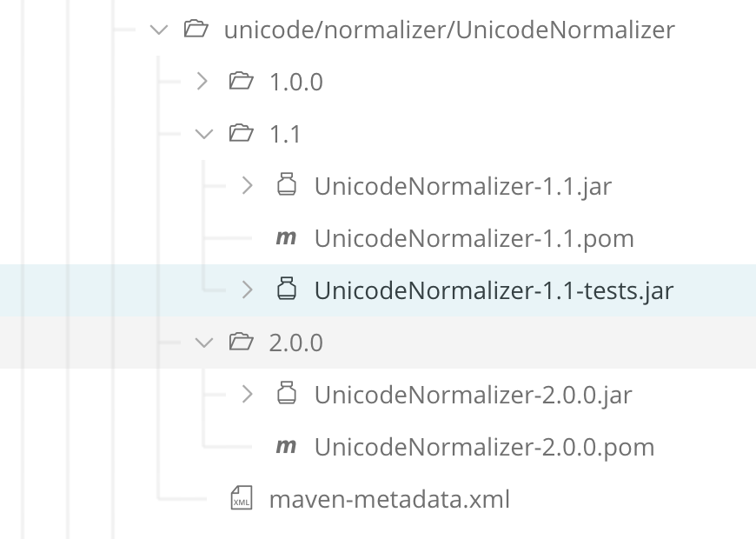The image size is (756, 539).
Task: Select the UnicodeNormalizer-2.0.0.pom entry
Action: (485, 446)
